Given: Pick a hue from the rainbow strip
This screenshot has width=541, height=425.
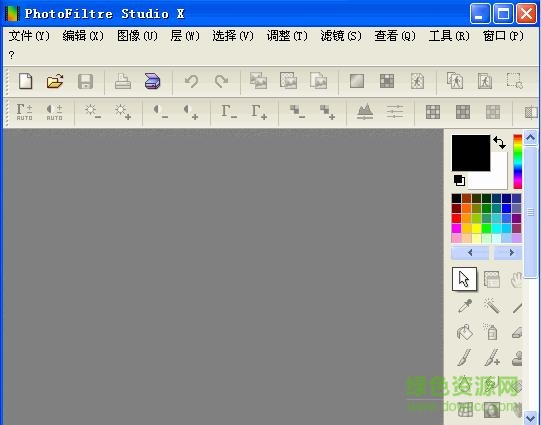Looking at the screenshot, I should tap(518, 161).
